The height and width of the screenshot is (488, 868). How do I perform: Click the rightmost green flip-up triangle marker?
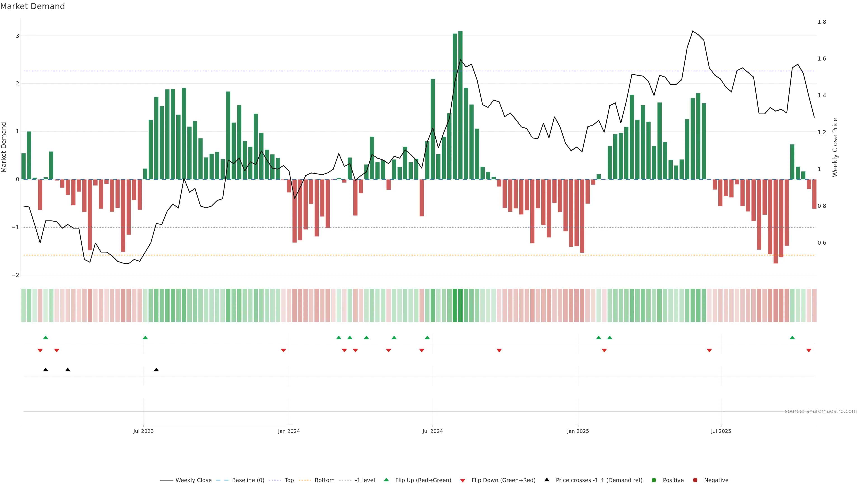(792, 338)
